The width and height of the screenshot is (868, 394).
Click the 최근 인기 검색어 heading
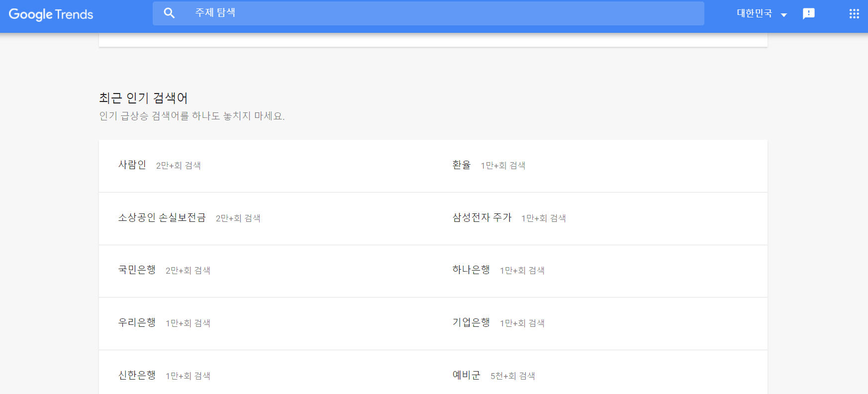coord(143,98)
